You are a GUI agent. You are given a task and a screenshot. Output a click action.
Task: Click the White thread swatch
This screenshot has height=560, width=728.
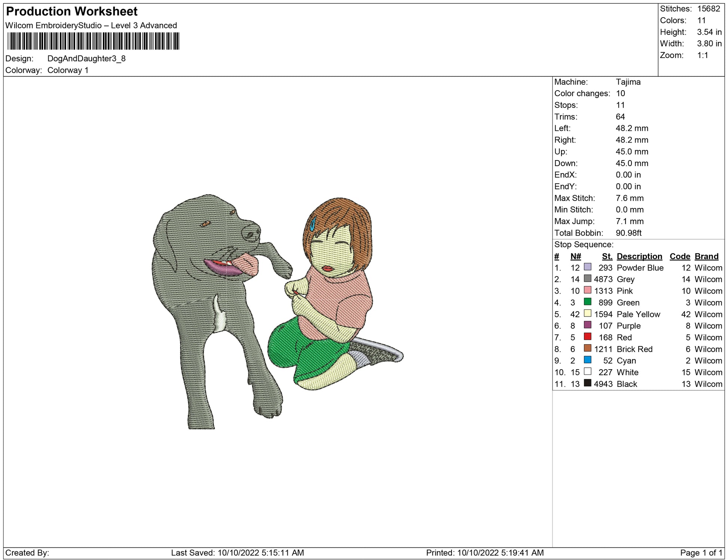coord(587,371)
